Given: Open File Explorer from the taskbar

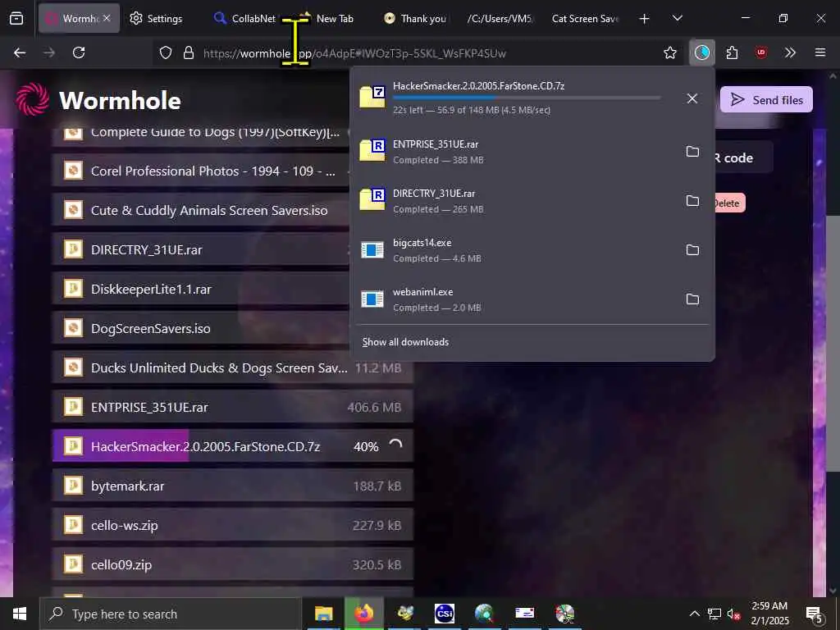Looking at the screenshot, I should pos(323,614).
